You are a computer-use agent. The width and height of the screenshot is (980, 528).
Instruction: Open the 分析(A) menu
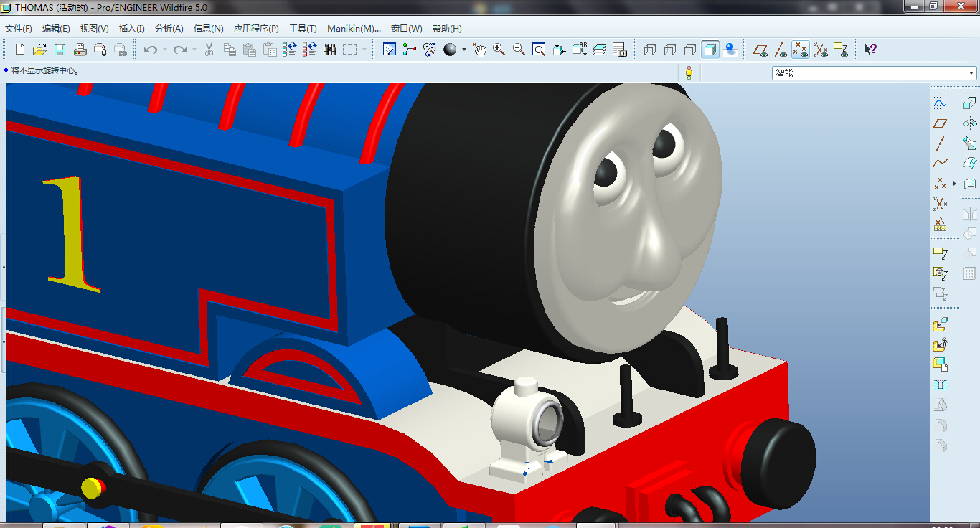pyautogui.click(x=169, y=29)
